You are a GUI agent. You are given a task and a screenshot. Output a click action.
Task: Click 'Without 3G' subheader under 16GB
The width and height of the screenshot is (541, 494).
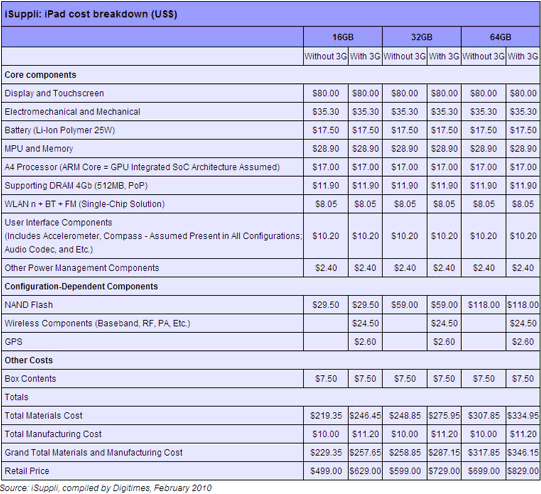click(326, 56)
